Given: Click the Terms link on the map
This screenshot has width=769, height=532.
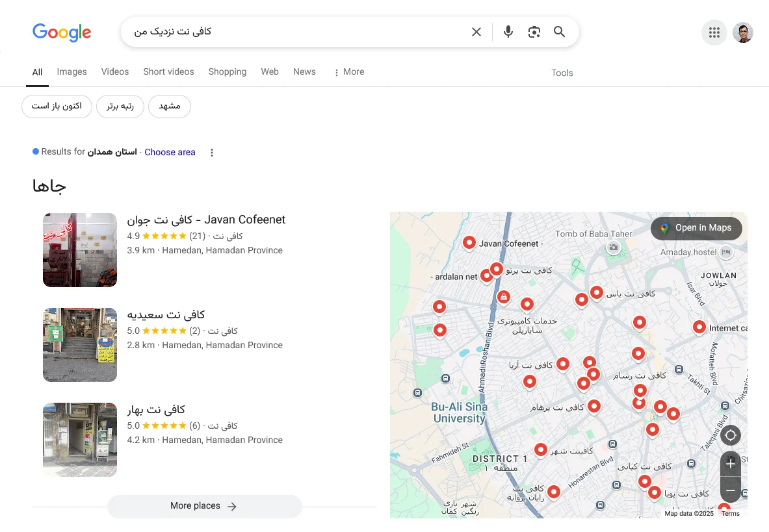Looking at the screenshot, I should (730, 513).
